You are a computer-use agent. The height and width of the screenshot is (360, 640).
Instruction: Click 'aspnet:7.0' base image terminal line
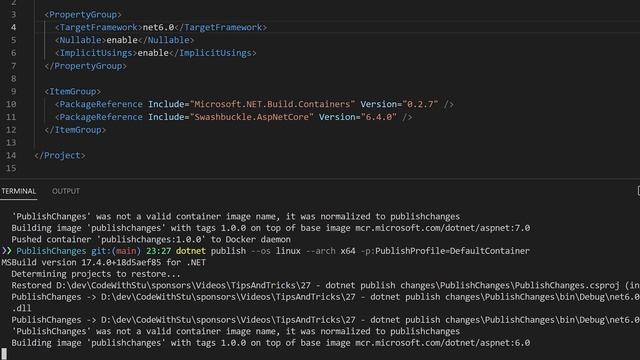click(271, 228)
